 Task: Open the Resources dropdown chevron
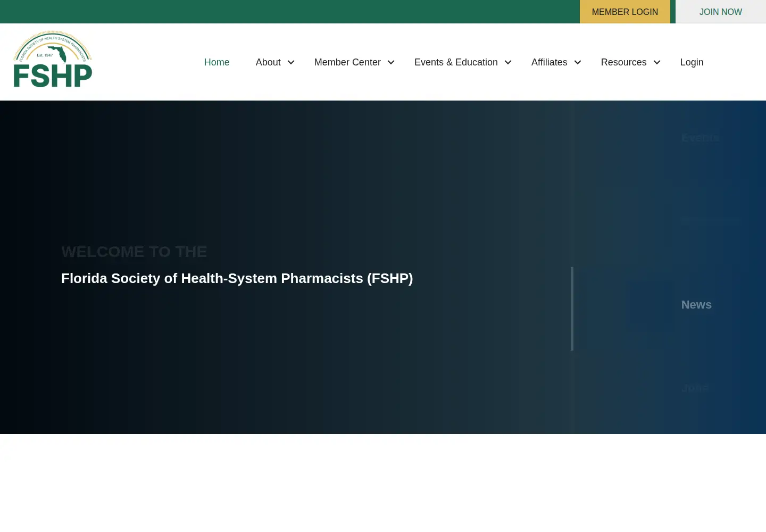point(657,62)
